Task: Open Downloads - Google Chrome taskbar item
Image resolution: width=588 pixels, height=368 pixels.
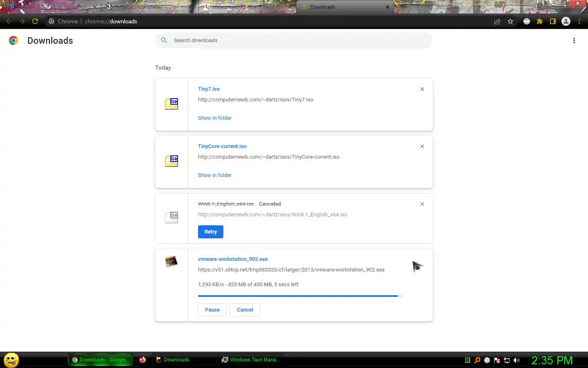Action: coord(100,360)
